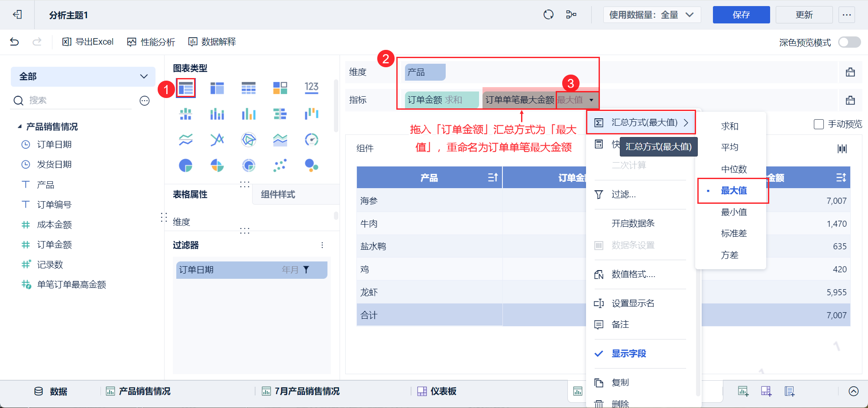This screenshot has height=408, width=868.
Task: Click the circular refresh icon in header
Action: pos(548,15)
